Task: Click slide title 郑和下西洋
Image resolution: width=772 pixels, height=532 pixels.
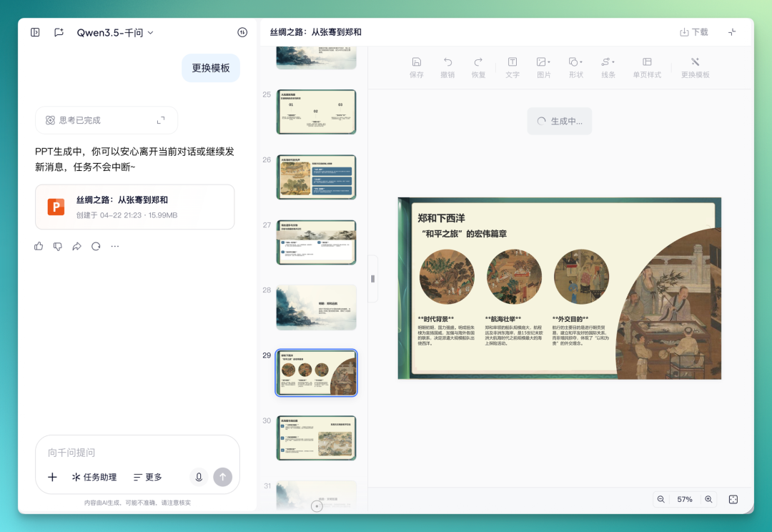Action: pos(441,218)
